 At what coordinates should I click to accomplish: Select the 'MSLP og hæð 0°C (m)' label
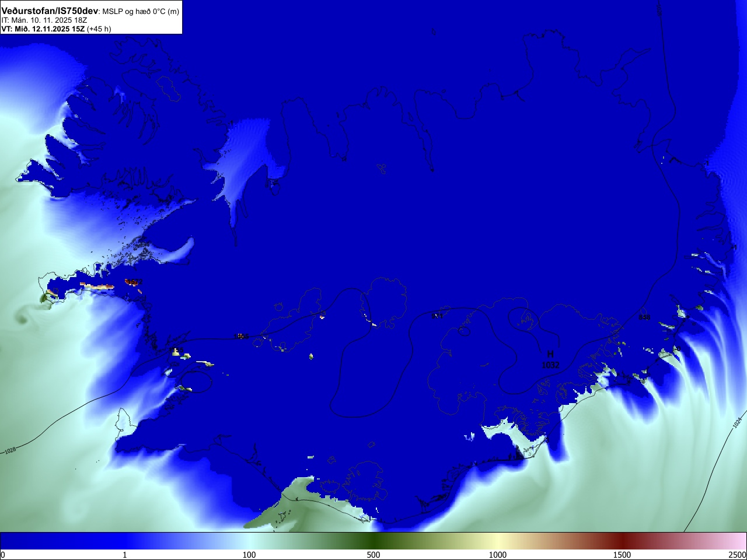141,12
